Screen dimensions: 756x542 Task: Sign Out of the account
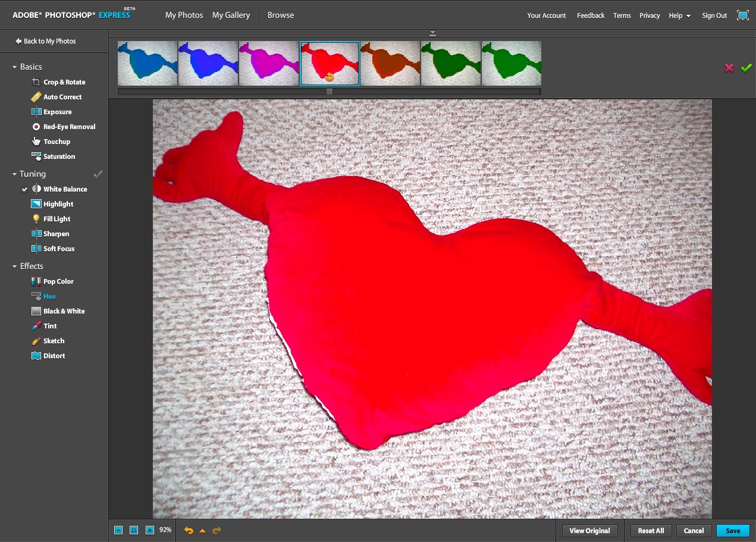point(714,15)
